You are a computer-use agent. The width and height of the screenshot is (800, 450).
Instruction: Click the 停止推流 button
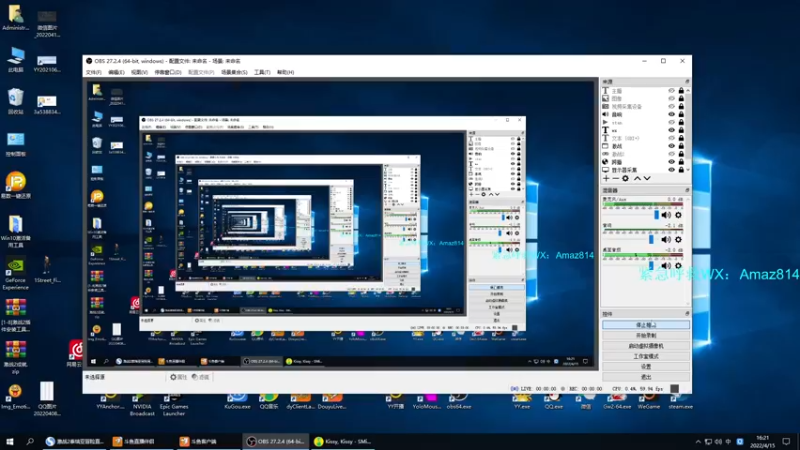646,325
